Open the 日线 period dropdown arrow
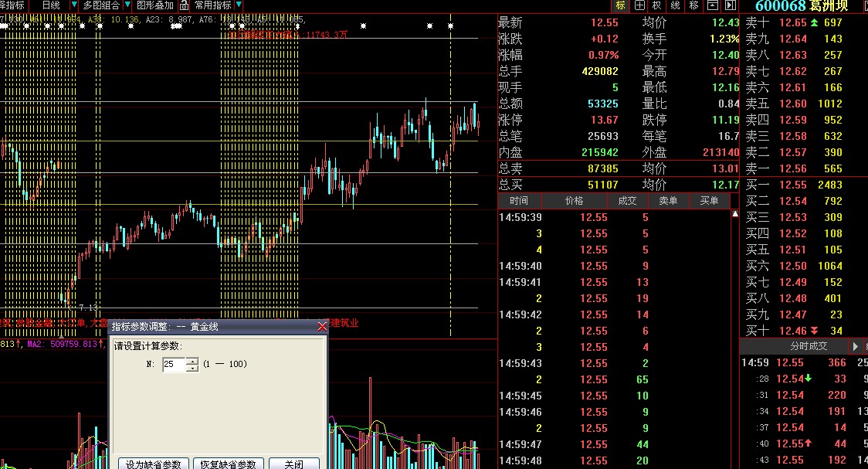 pos(73,5)
